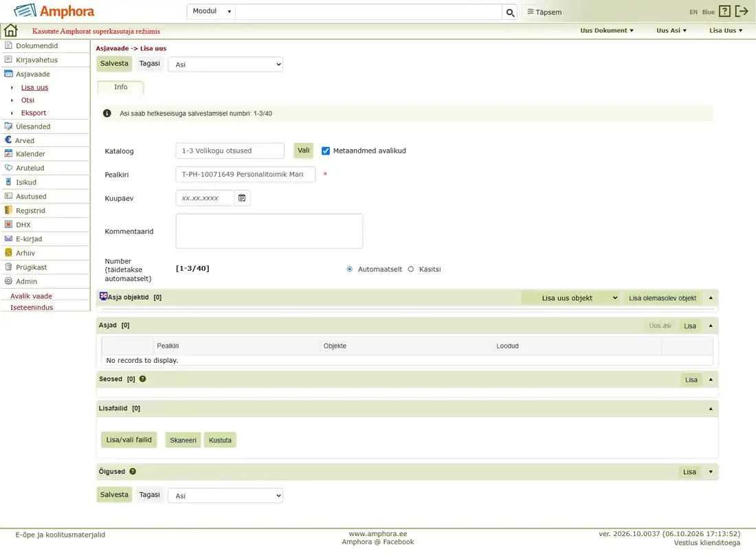Click the Vali catalog button

[x=303, y=151]
